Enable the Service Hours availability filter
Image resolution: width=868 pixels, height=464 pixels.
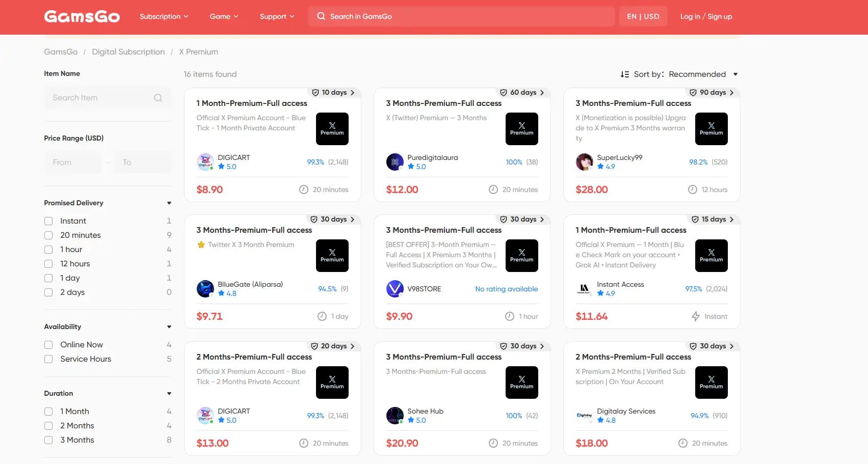pos(48,359)
